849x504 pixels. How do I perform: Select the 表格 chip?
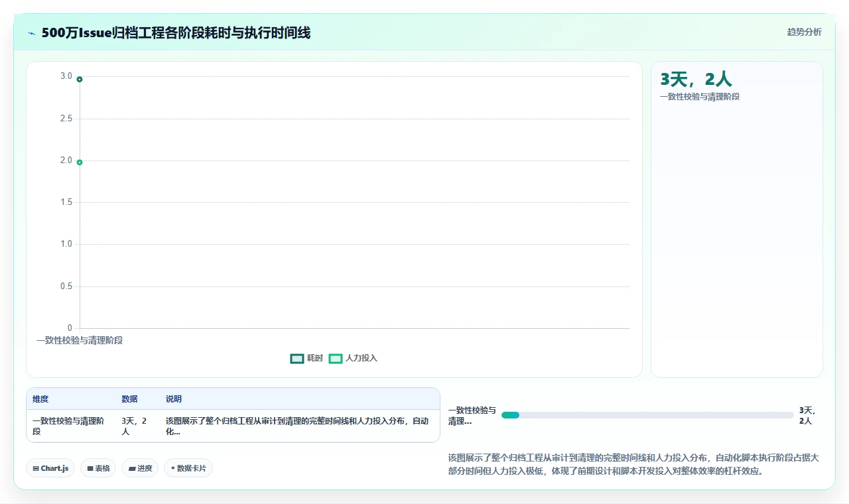coord(98,468)
